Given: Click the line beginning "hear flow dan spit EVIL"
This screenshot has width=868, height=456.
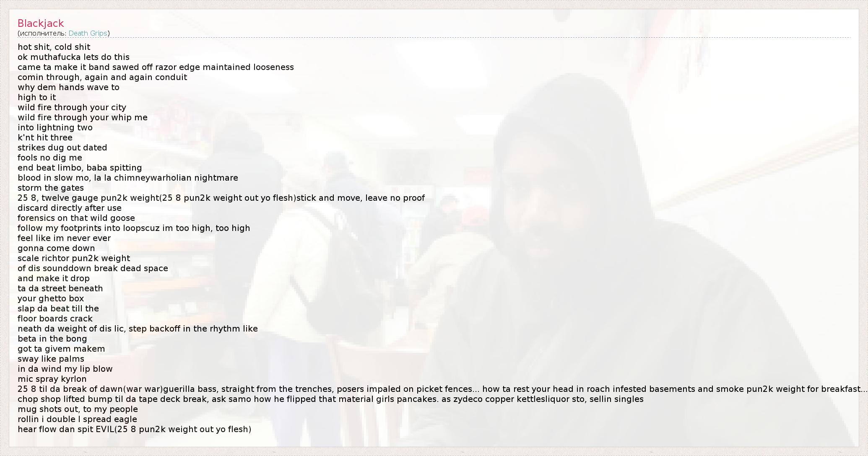Looking at the screenshot, I should point(135,429).
